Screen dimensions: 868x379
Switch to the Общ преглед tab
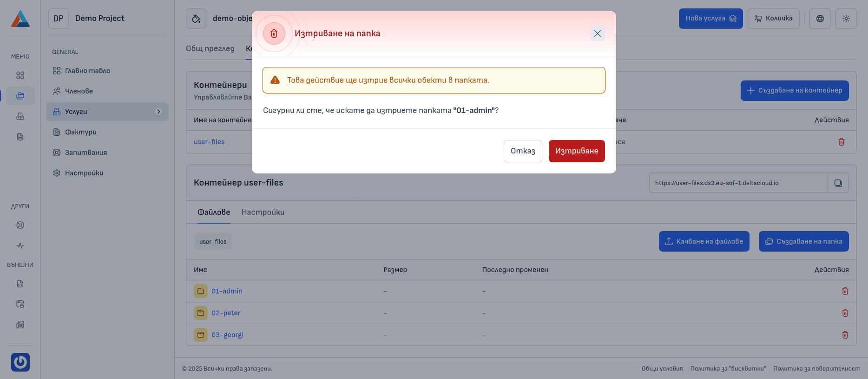click(210, 48)
